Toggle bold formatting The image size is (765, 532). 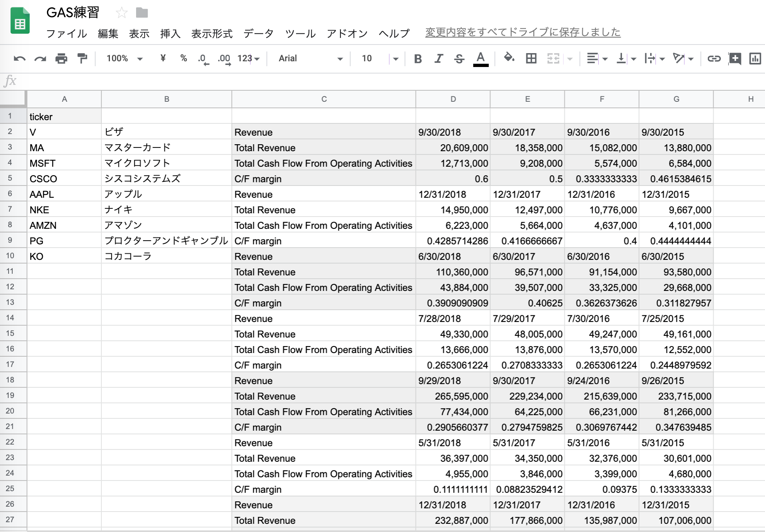417,58
